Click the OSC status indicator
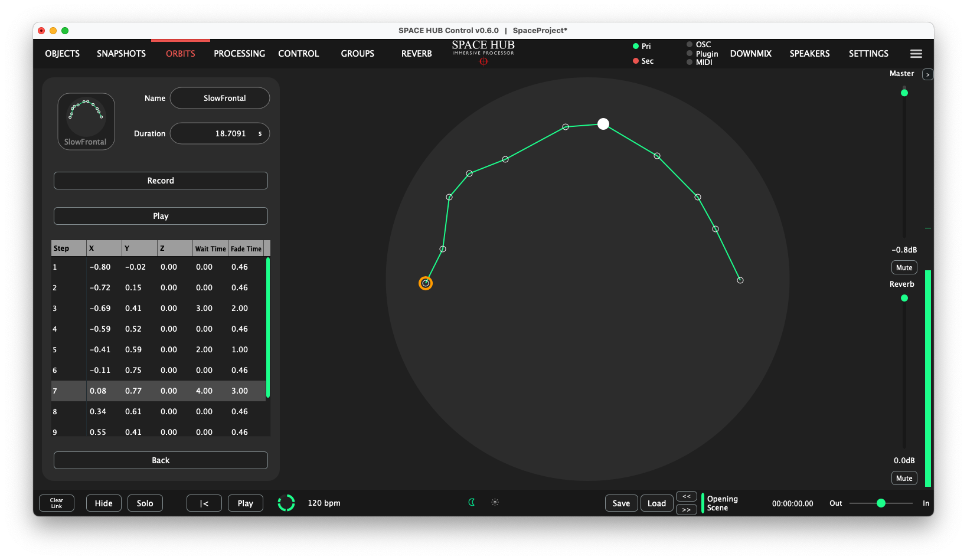This screenshot has width=967, height=560. click(x=688, y=44)
